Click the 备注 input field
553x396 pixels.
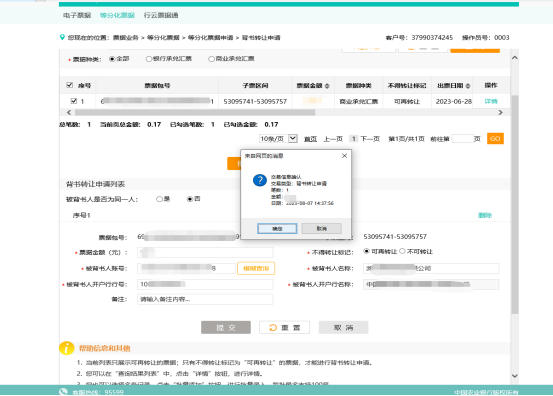(x=205, y=299)
